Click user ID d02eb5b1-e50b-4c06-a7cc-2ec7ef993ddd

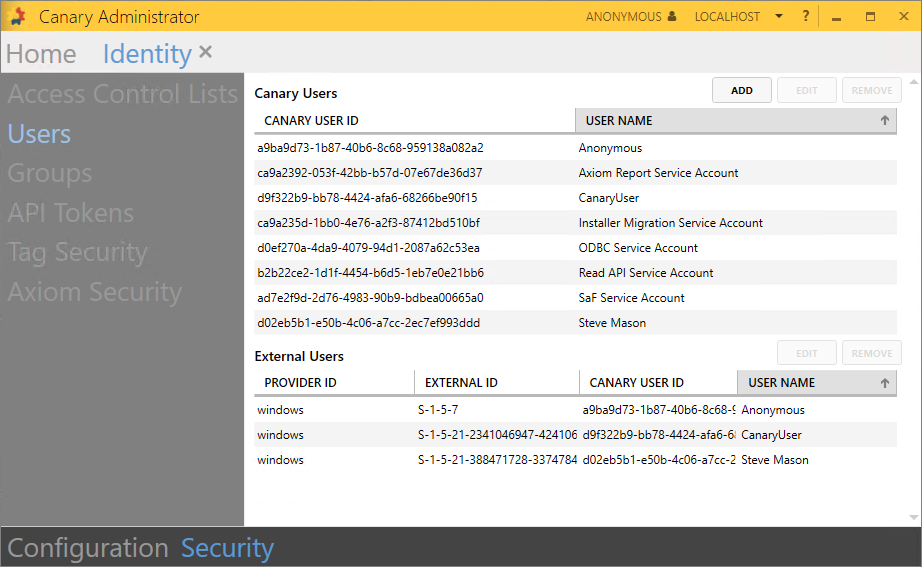(x=368, y=323)
